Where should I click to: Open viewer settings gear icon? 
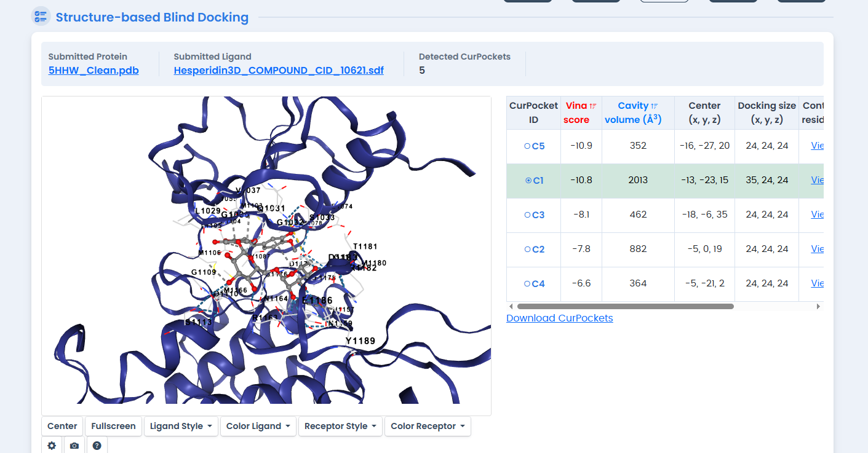(51, 446)
